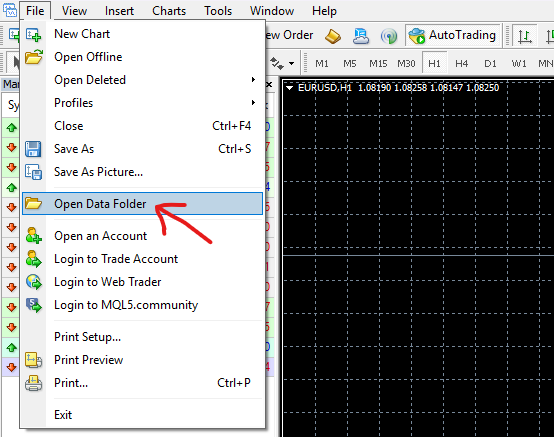Click the New Order toolbar button
The width and height of the screenshot is (554, 437).
coord(289,35)
